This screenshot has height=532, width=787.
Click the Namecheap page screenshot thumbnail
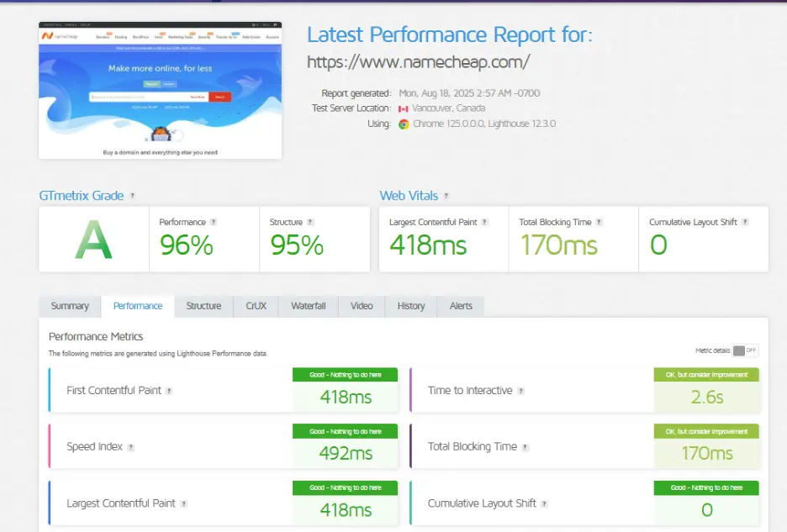pyautogui.click(x=160, y=90)
